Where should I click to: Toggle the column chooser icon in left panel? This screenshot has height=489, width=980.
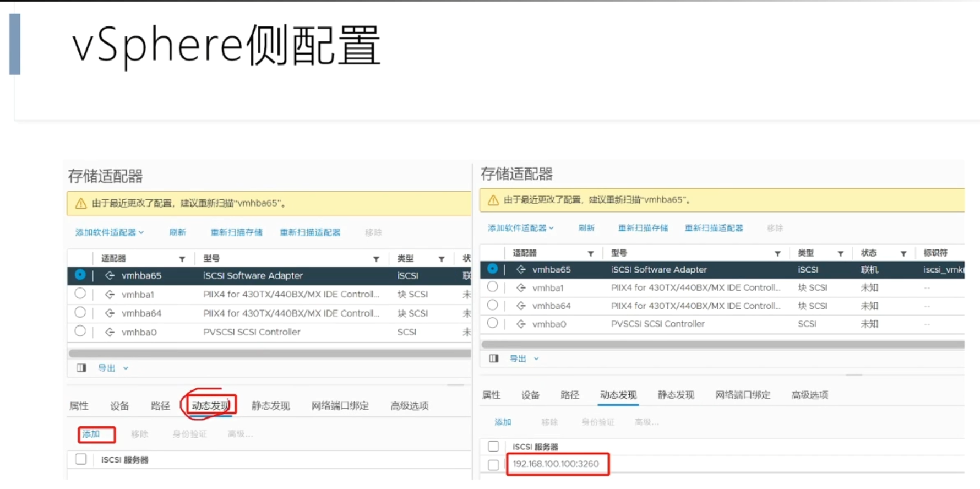(81, 368)
